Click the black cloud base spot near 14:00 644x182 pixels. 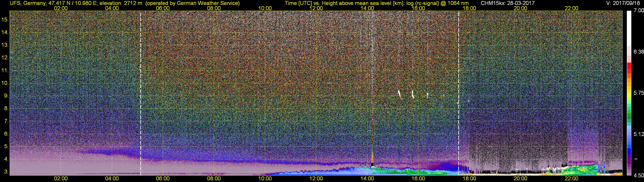tap(372, 164)
